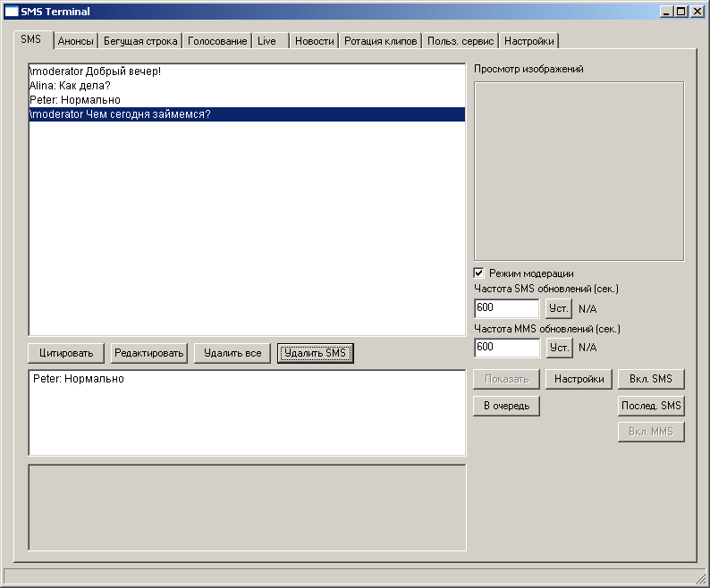The height and width of the screenshot is (588, 710).
Task: Open the Бегущая строка tab
Action: click(140, 41)
